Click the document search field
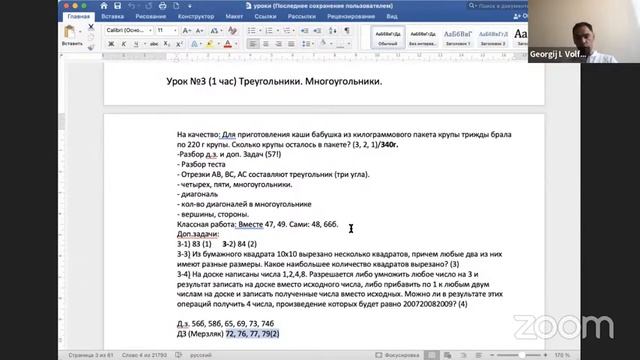 498,6
